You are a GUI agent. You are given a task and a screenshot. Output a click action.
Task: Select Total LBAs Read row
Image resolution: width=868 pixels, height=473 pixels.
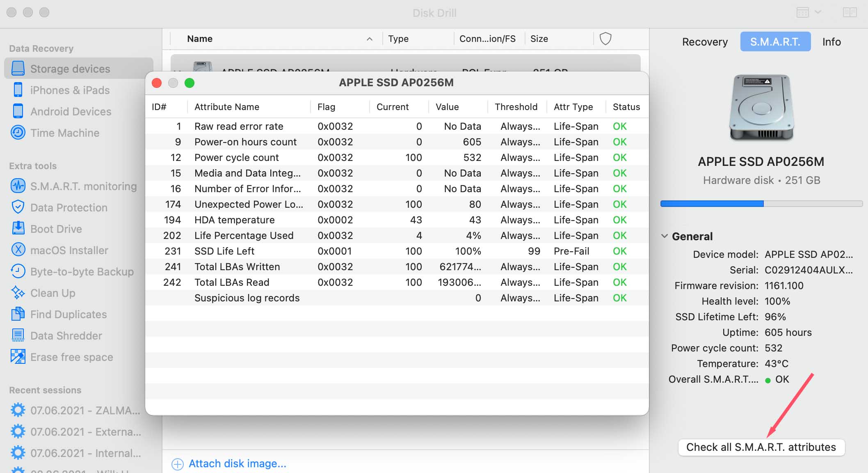click(397, 282)
